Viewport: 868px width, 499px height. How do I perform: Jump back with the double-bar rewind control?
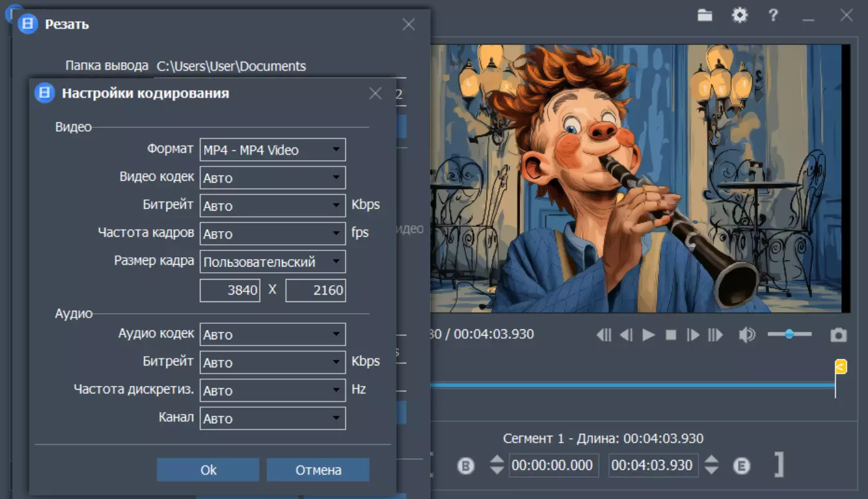604,335
